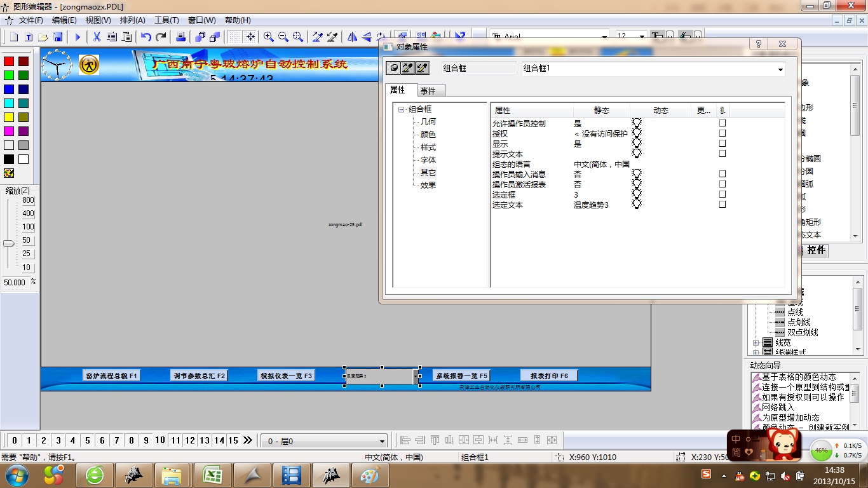
Task: Select 几何 in the property tree
Action: [x=428, y=121]
